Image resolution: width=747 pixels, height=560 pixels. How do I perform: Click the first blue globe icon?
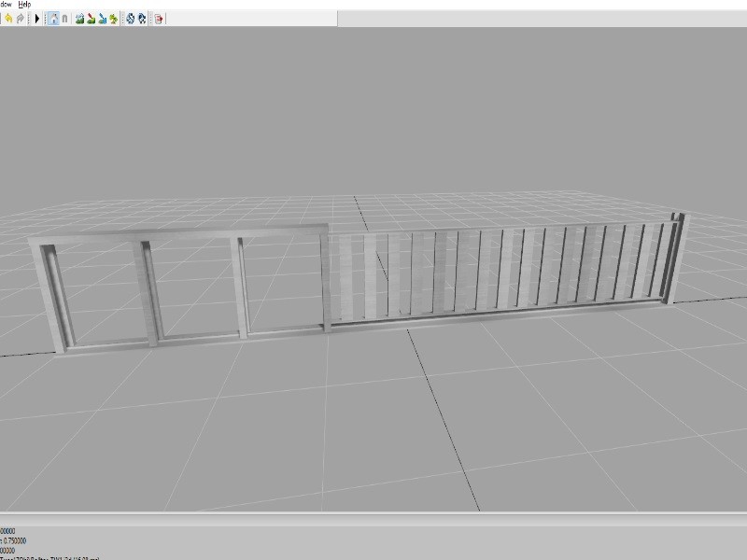click(130, 19)
